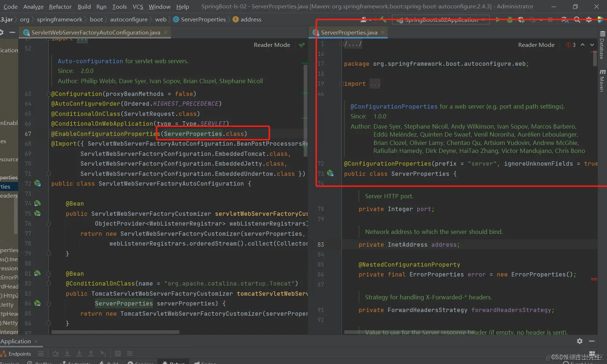Image resolution: width=607 pixels, height=364 pixels.
Task: Click the colorful plugin icon at toolbar end
Action: pos(601,20)
